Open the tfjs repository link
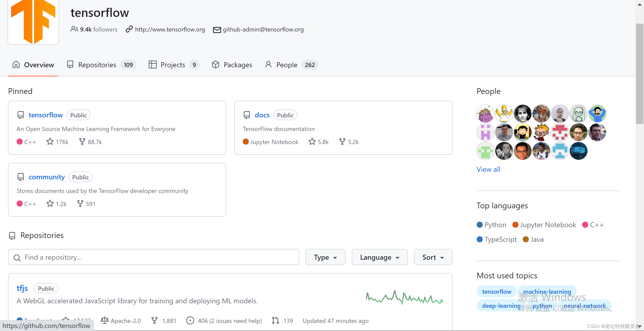Viewport: 644px width, 331px height. pos(22,288)
